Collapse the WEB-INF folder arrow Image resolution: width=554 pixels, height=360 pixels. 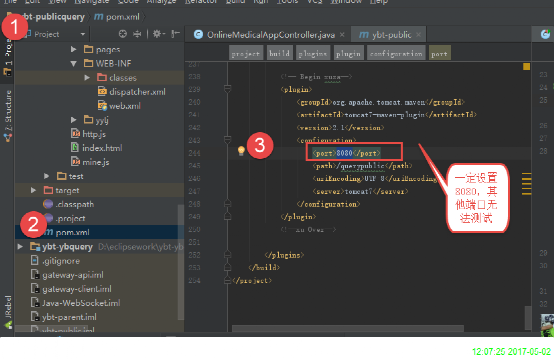coord(73,64)
